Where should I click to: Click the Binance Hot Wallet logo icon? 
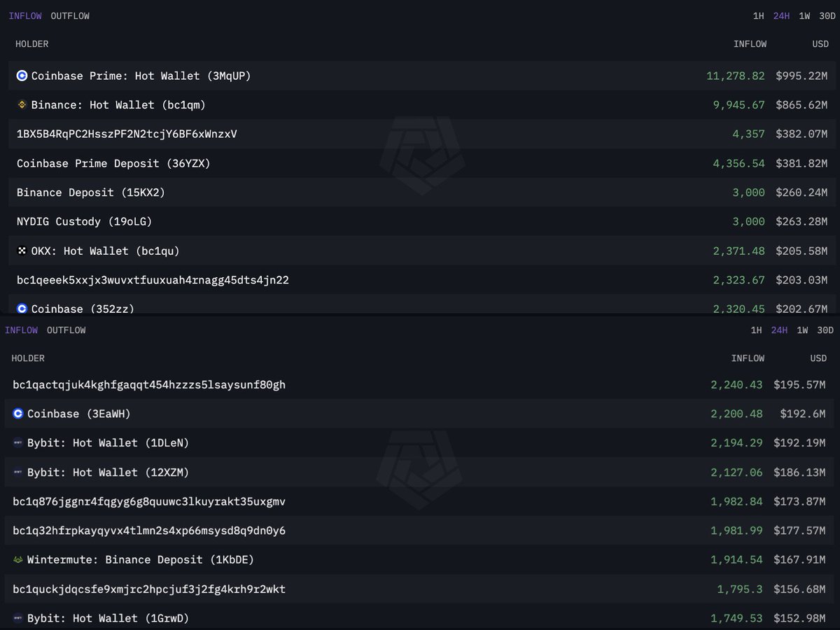(22, 105)
